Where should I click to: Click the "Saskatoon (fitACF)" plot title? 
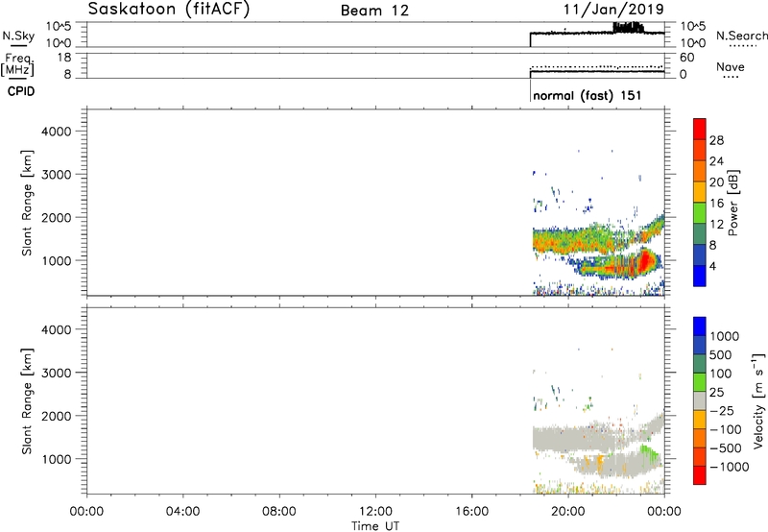pyautogui.click(x=169, y=10)
